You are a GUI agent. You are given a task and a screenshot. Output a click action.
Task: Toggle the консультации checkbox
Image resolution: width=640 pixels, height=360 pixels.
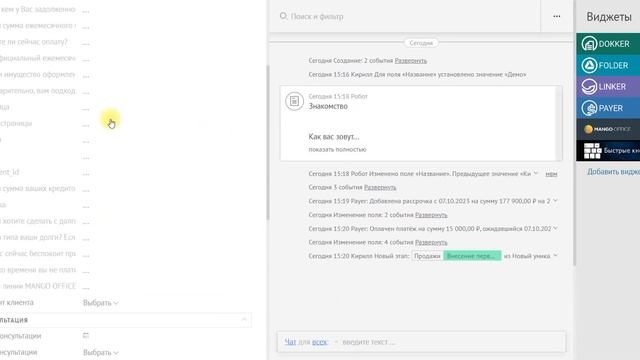point(86,336)
